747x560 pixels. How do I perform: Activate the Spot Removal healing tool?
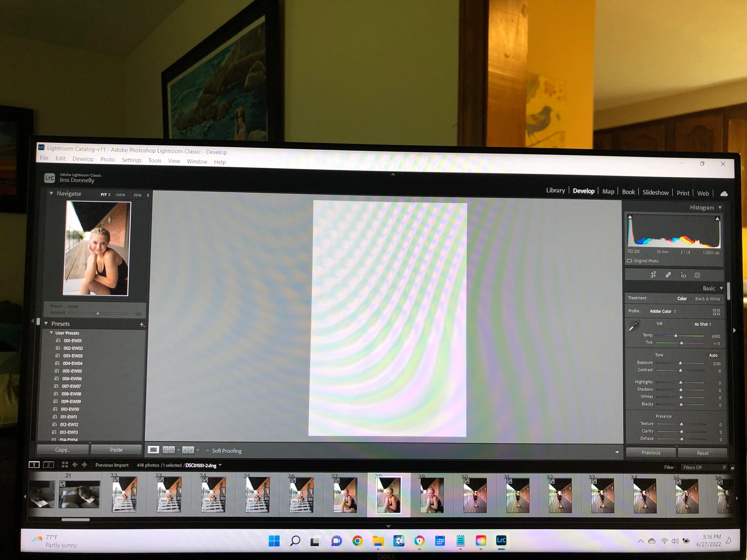pyautogui.click(x=668, y=275)
